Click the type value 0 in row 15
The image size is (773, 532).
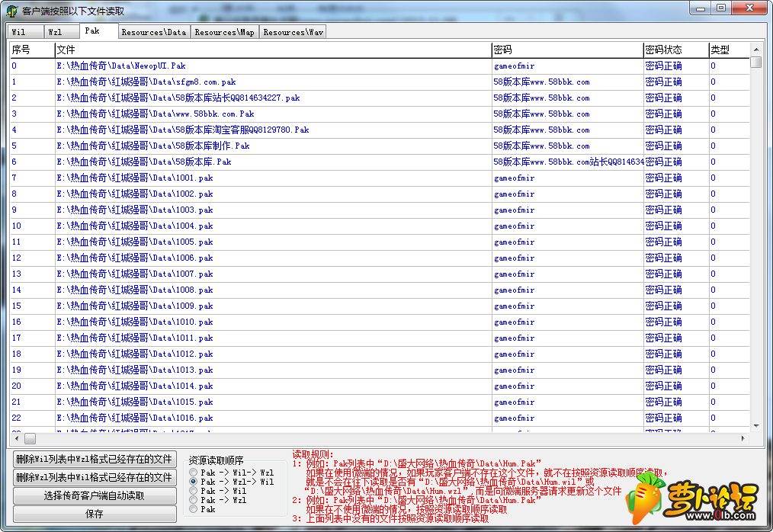click(x=713, y=306)
